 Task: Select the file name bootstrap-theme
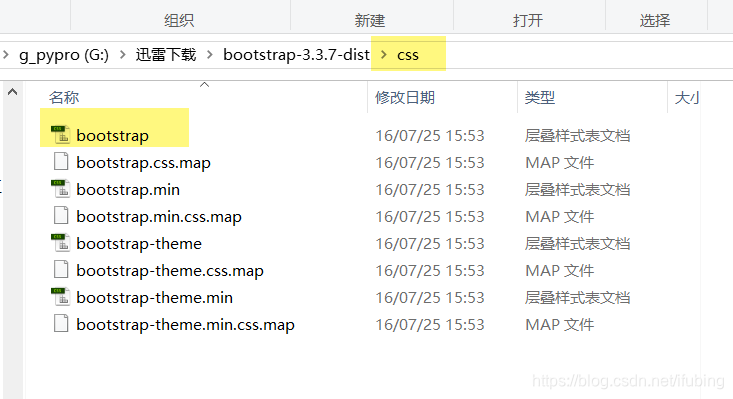(139, 243)
